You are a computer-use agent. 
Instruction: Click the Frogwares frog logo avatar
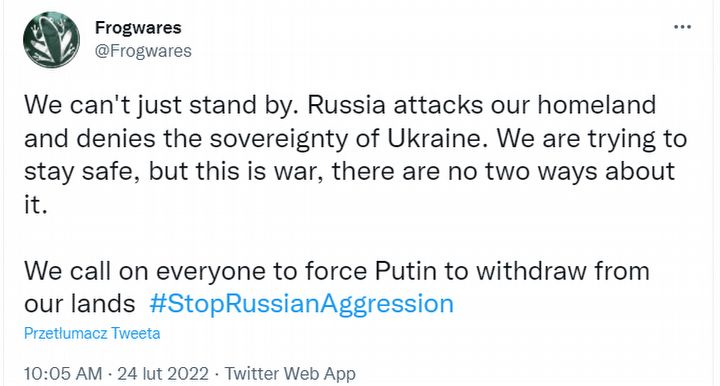click(x=51, y=39)
